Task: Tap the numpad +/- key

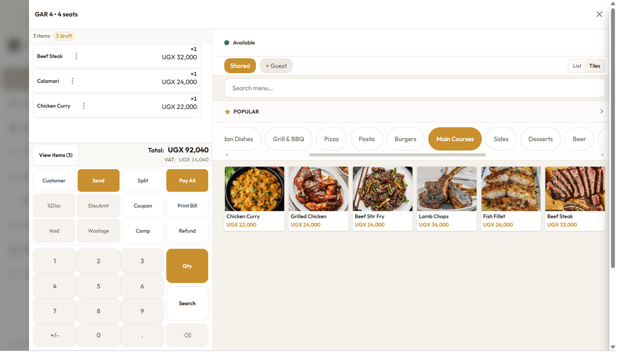Action: (x=55, y=335)
